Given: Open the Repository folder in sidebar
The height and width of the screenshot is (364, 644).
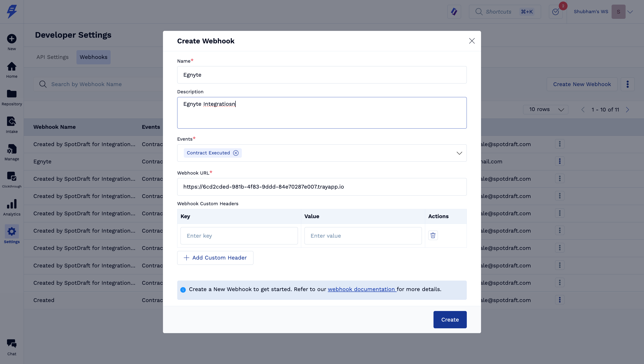Looking at the screenshot, I should (x=11, y=97).
